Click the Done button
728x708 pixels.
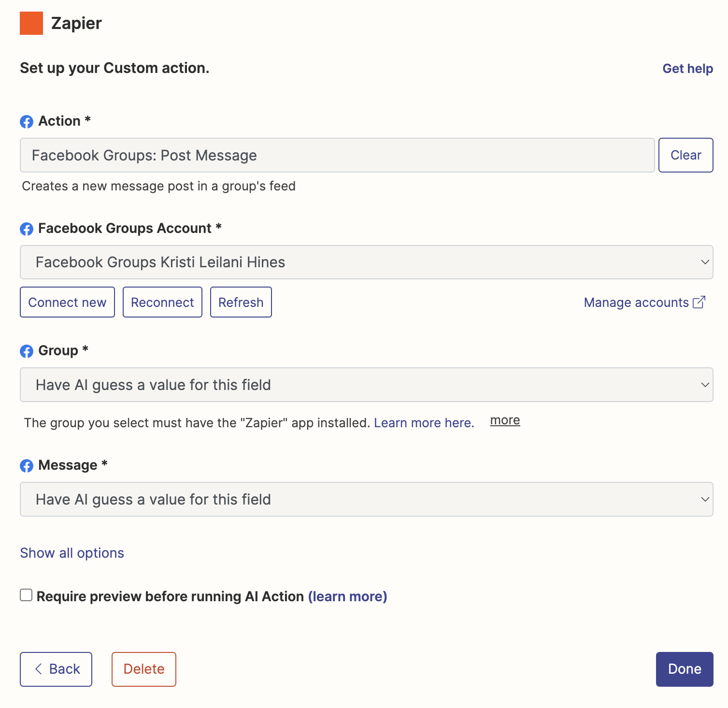(x=685, y=669)
